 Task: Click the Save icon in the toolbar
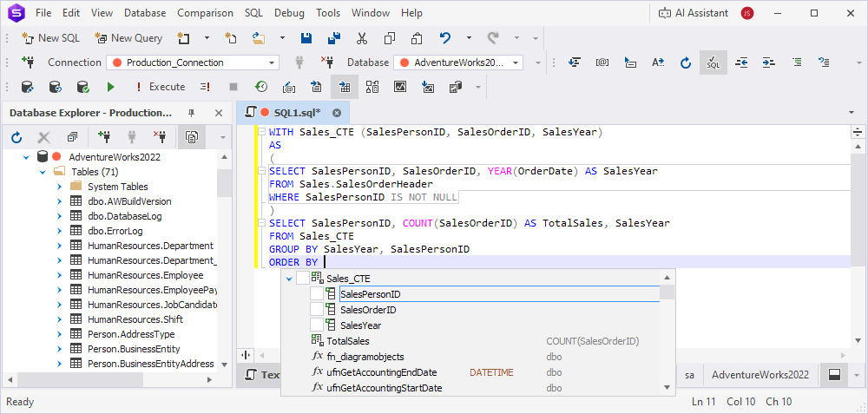point(306,38)
